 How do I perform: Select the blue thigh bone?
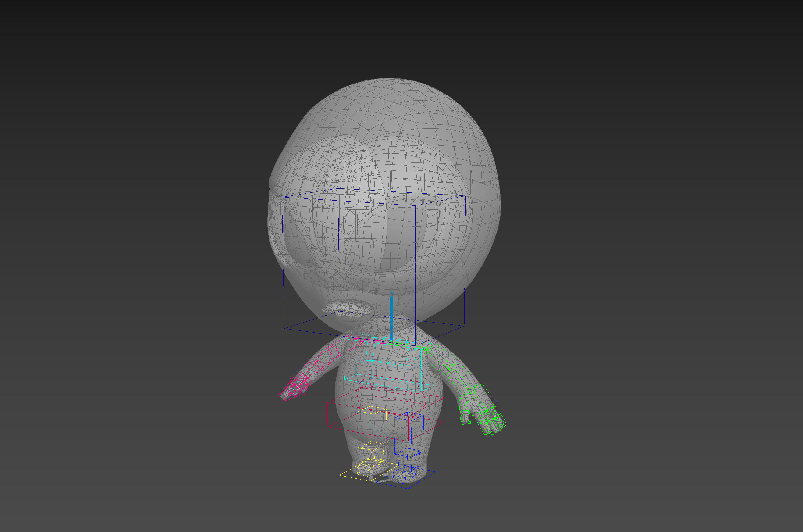pos(409,435)
